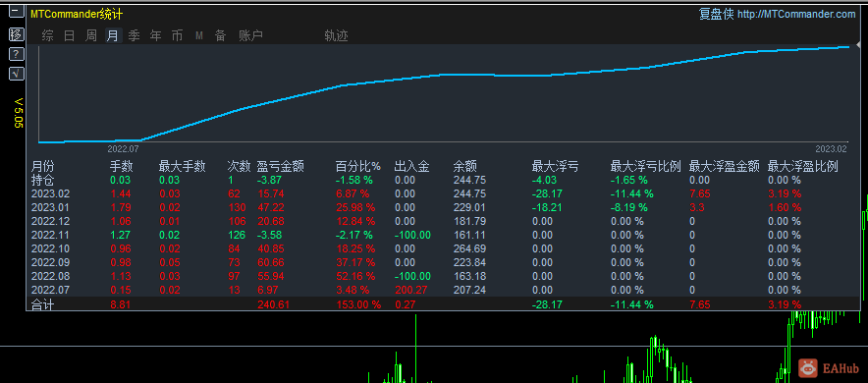The image size is (868, 383).
Task: Click the EAHub logo icon
Action: click(x=808, y=367)
